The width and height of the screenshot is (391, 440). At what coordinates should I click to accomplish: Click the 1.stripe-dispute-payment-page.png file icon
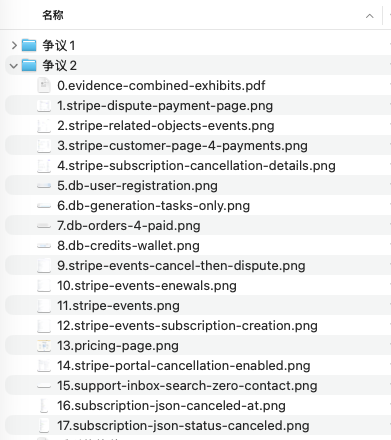[44, 106]
